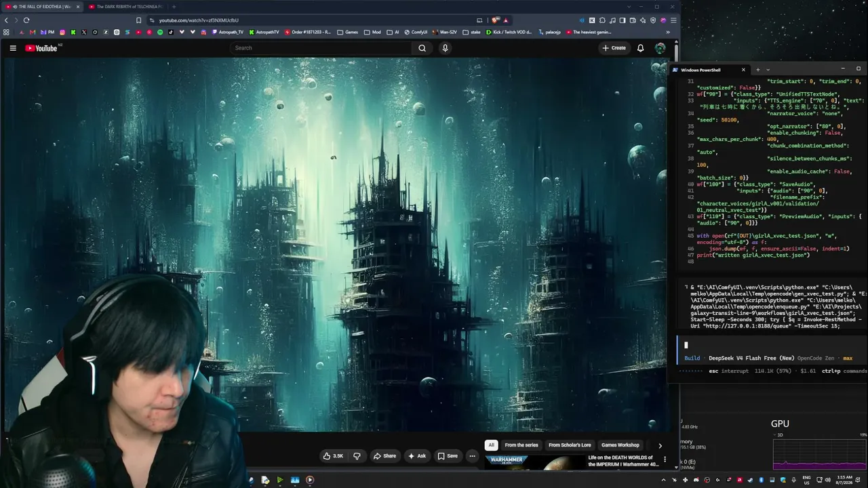Select the All filter chip
Screen dimensions: 868x488
[x=491, y=445]
